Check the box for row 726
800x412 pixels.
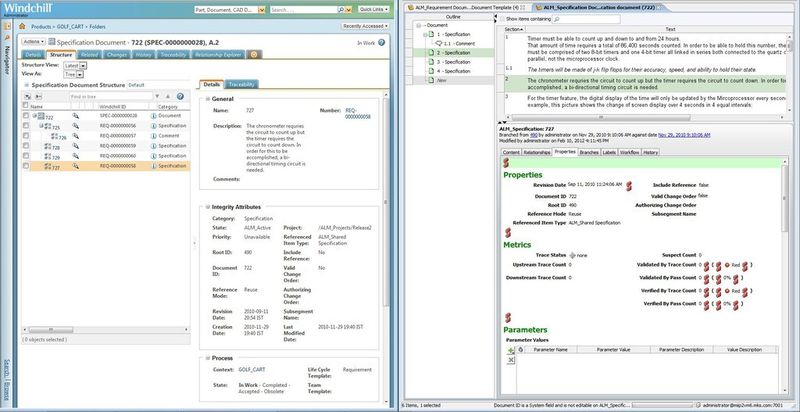pyautogui.click(x=26, y=136)
